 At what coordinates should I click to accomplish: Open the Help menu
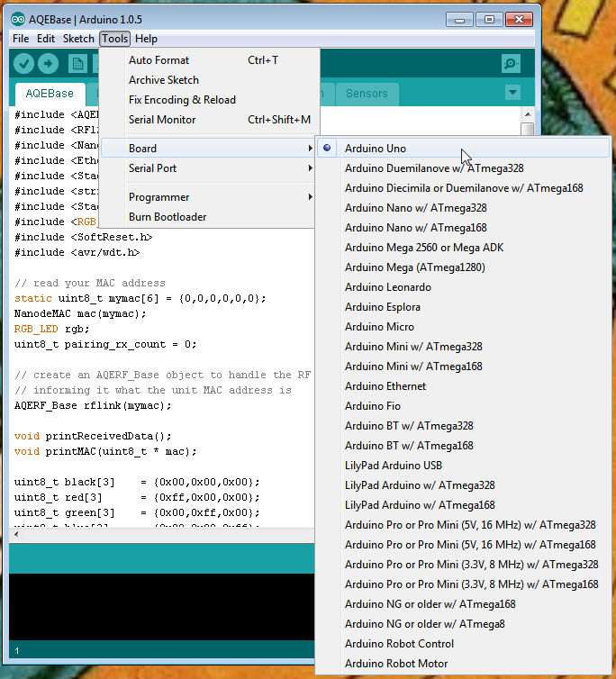pyautogui.click(x=147, y=39)
